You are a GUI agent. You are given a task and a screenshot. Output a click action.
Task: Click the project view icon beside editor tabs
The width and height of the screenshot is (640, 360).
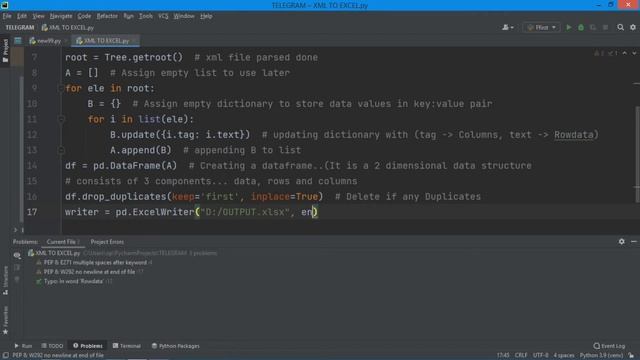tap(18, 40)
